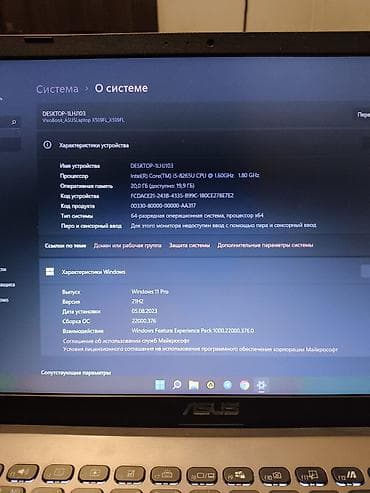Screen dimensions: 370x493
Task: Select the install date 05.08.2023
Action: 144,311
